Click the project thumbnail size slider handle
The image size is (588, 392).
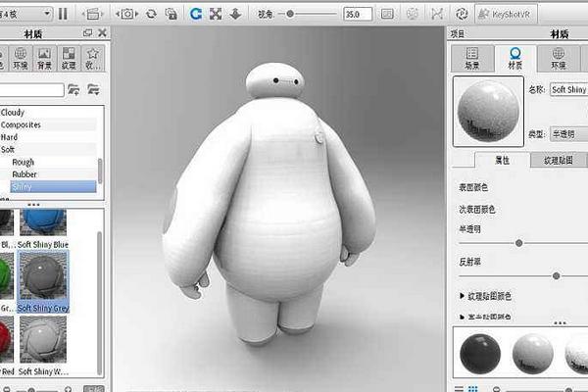click(568, 390)
